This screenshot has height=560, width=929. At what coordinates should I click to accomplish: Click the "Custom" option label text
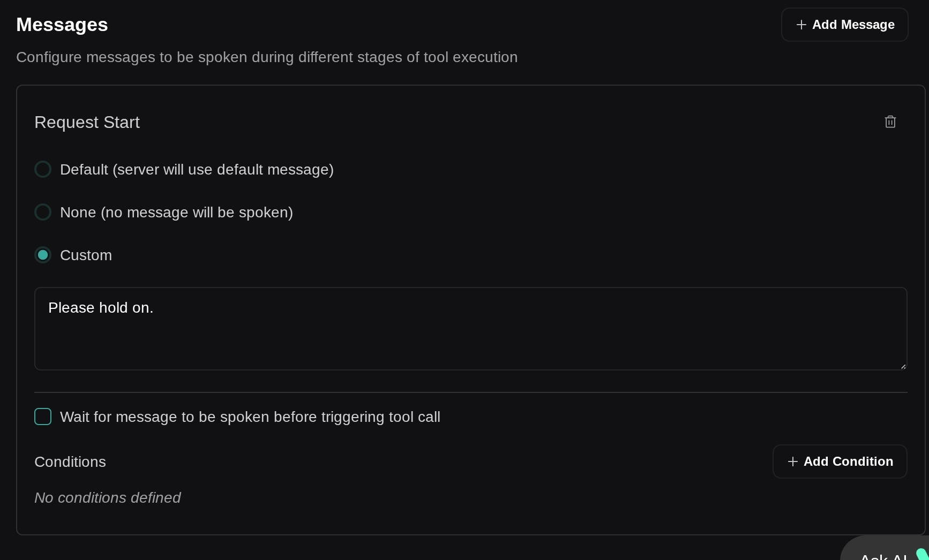click(86, 255)
